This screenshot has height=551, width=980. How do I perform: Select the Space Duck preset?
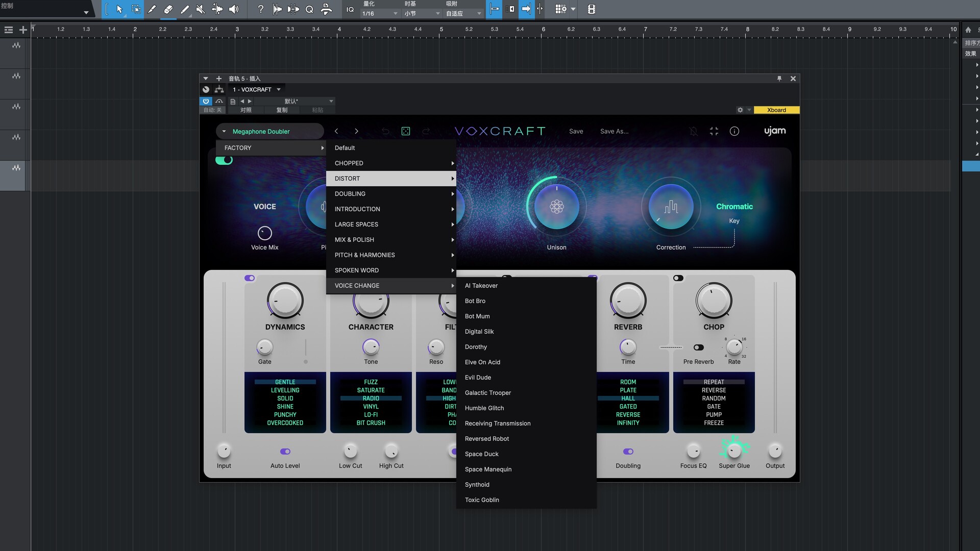[481, 454]
